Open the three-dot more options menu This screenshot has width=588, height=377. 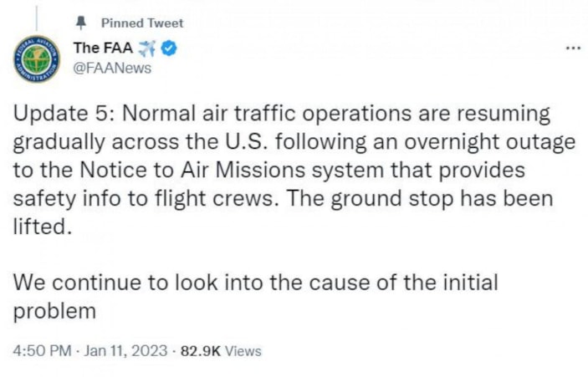(x=573, y=48)
